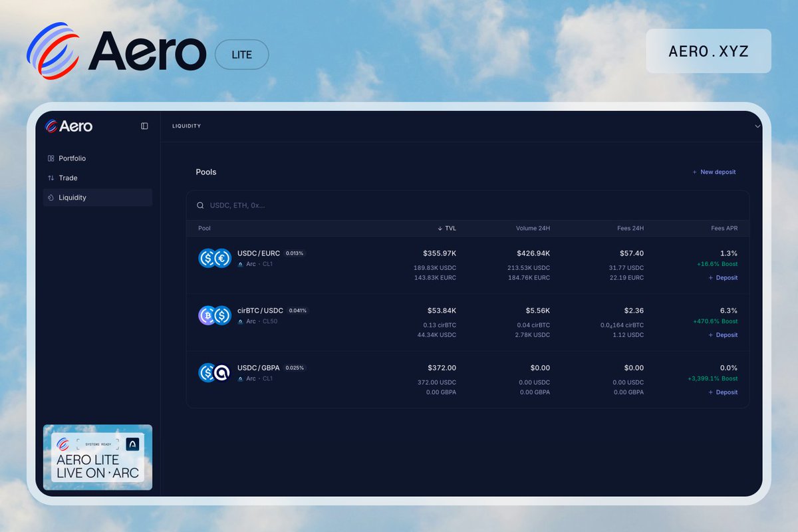Click the 0.013% fee badge
The width and height of the screenshot is (798, 532).
coord(295,253)
